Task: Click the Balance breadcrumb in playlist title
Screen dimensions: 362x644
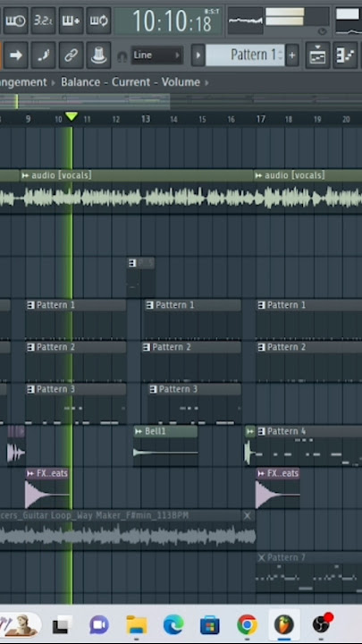Action: 81,82
